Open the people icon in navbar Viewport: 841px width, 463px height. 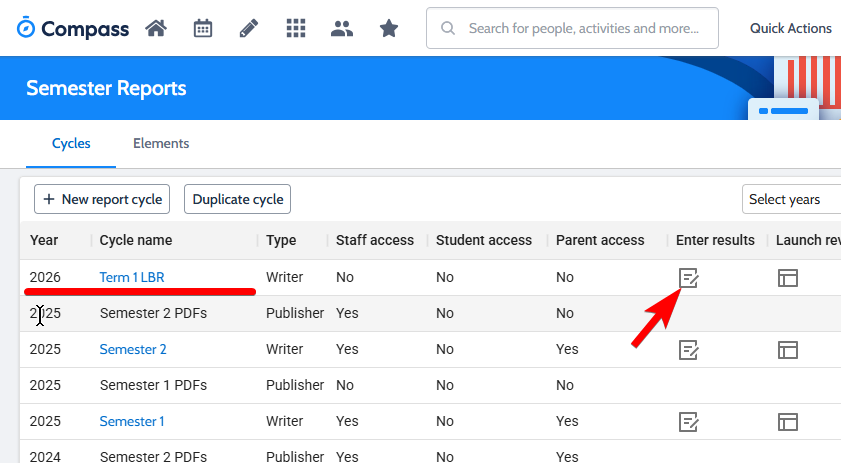coord(342,28)
